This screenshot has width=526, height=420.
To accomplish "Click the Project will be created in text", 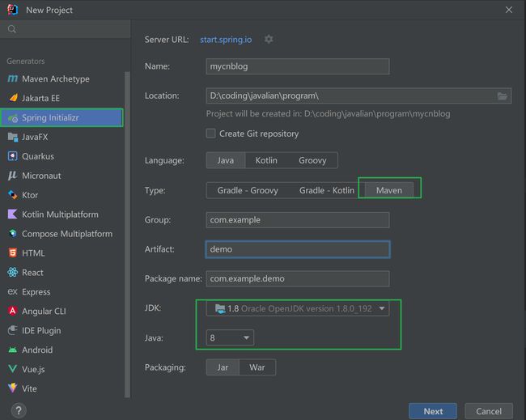I will [328, 114].
